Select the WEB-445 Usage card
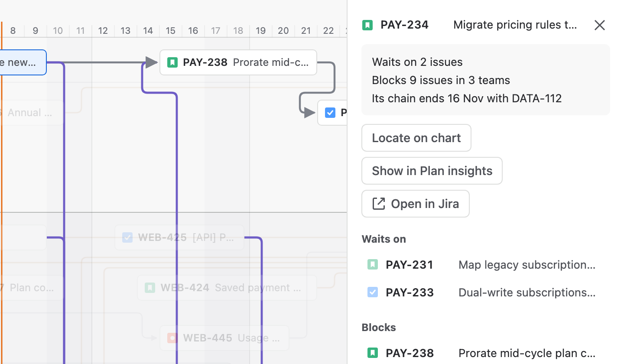 click(x=224, y=338)
